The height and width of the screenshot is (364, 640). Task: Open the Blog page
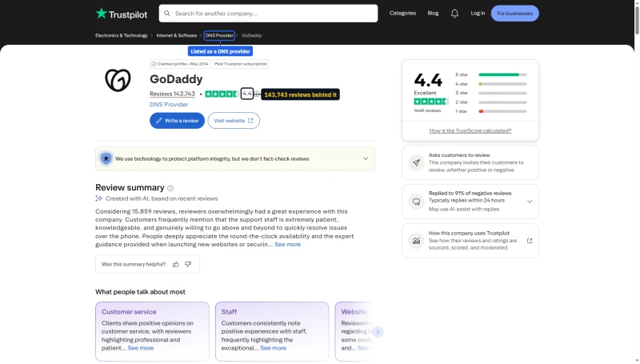[433, 14]
